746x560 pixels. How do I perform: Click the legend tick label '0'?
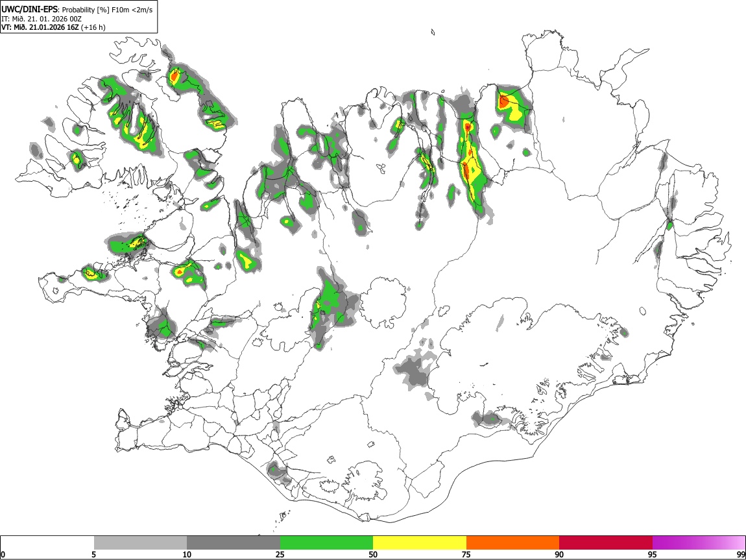click(3, 554)
